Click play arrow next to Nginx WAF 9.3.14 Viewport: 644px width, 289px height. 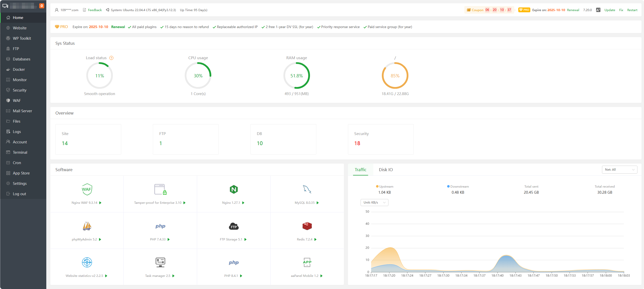tap(100, 203)
